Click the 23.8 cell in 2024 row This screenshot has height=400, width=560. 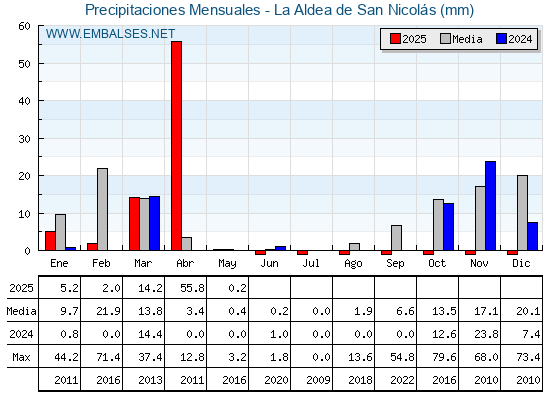tap(486, 334)
